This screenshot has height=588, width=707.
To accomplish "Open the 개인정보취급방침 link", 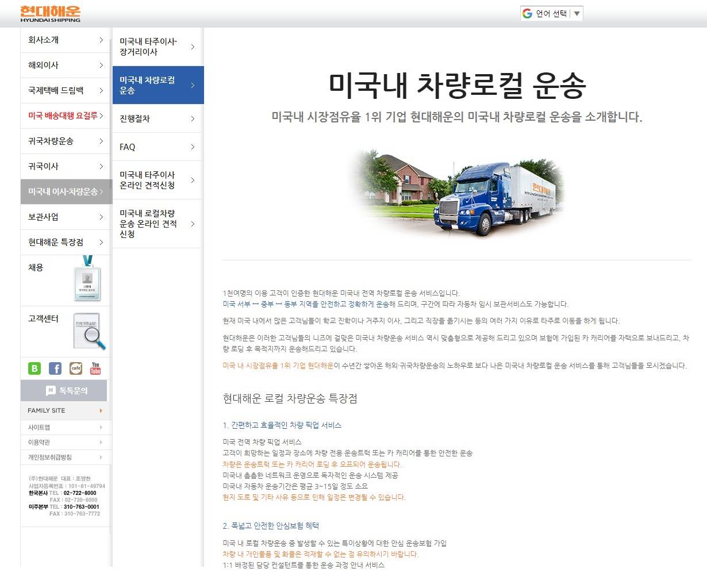I will coord(66,457).
